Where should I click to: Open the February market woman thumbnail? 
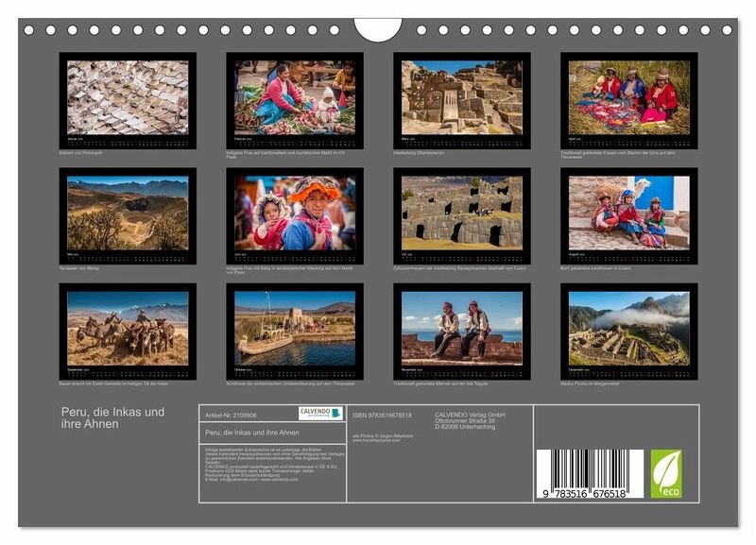pos(295,97)
